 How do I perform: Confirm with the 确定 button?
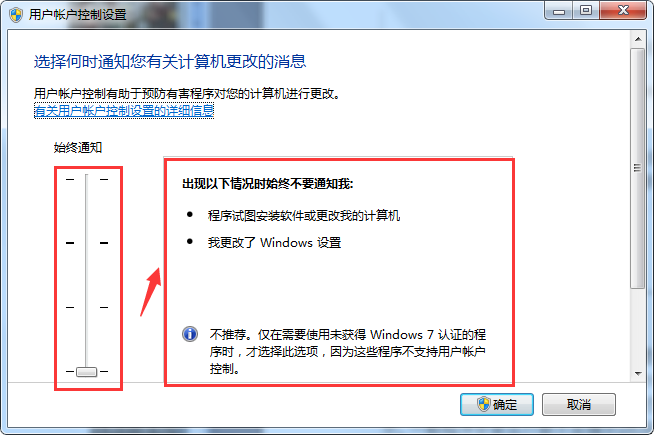497,404
